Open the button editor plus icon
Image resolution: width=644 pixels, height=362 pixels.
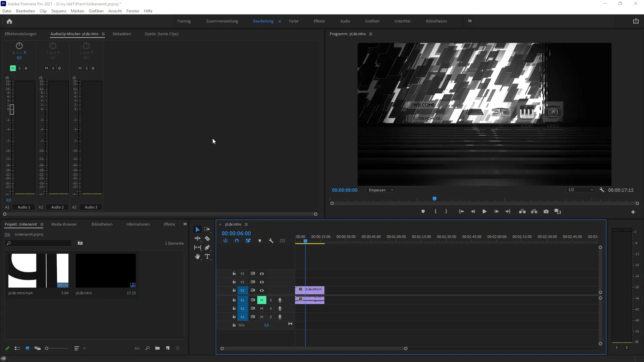633,212
